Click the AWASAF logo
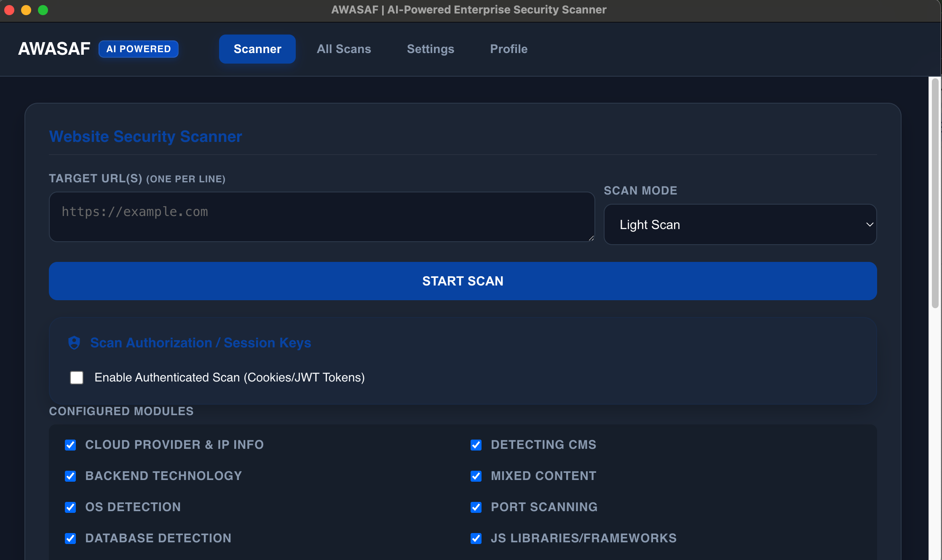The width and height of the screenshot is (942, 560). tap(54, 48)
